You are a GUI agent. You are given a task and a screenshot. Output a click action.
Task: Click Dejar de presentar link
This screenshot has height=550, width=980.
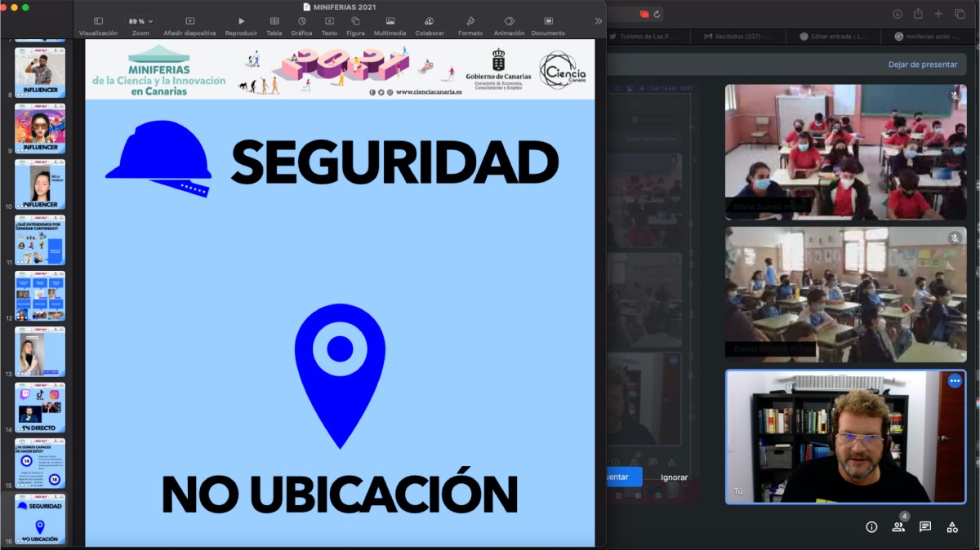[x=923, y=64]
